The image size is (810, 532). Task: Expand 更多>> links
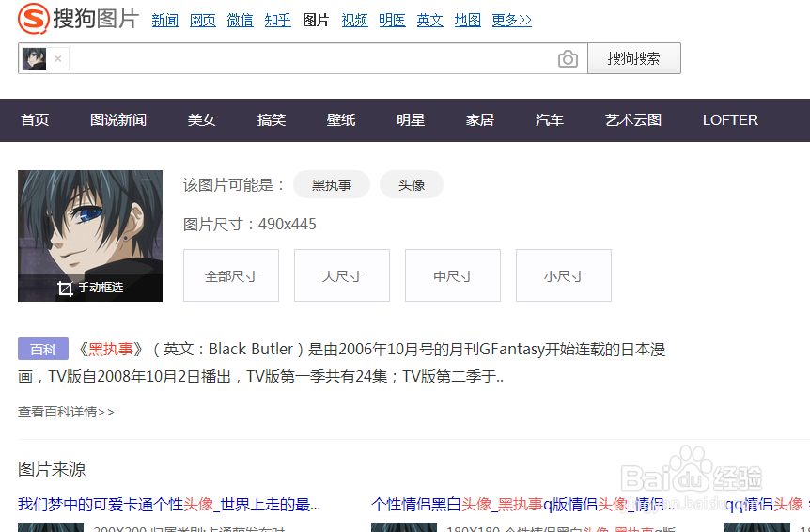(511, 20)
